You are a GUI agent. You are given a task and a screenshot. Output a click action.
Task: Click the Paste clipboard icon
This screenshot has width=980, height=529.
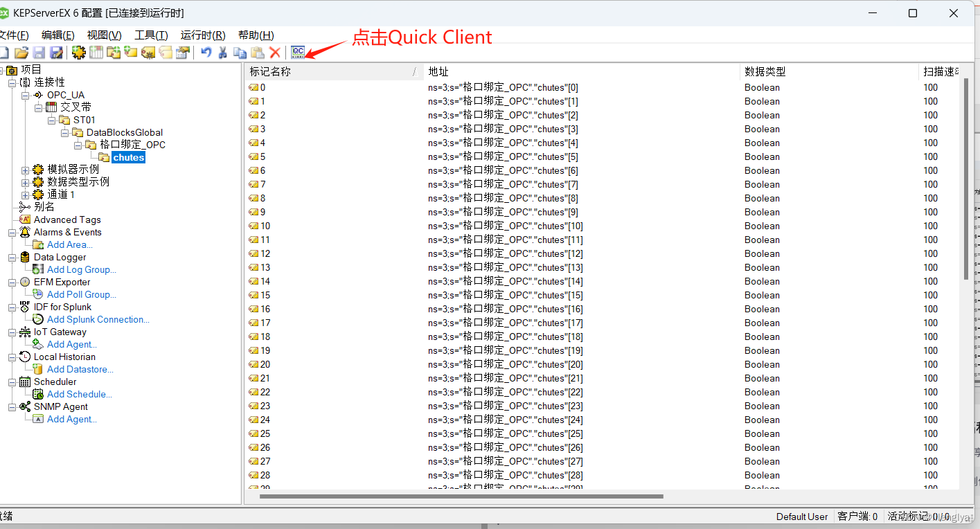coord(258,52)
